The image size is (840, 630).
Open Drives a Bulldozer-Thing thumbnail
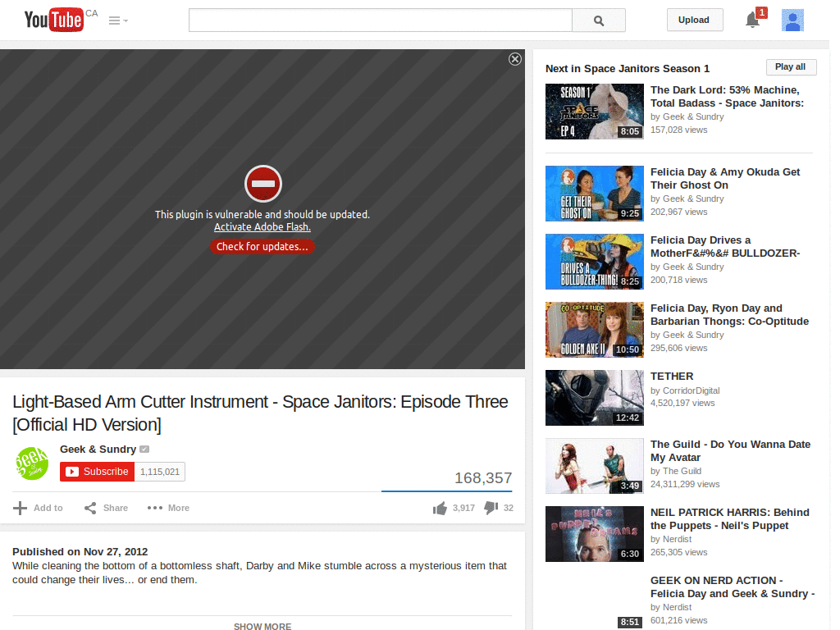[x=595, y=262]
